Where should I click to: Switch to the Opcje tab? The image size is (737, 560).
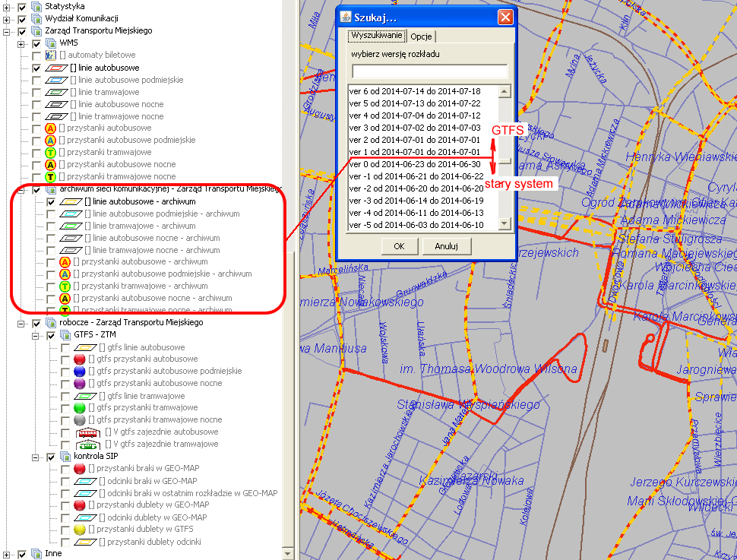pyautogui.click(x=421, y=36)
